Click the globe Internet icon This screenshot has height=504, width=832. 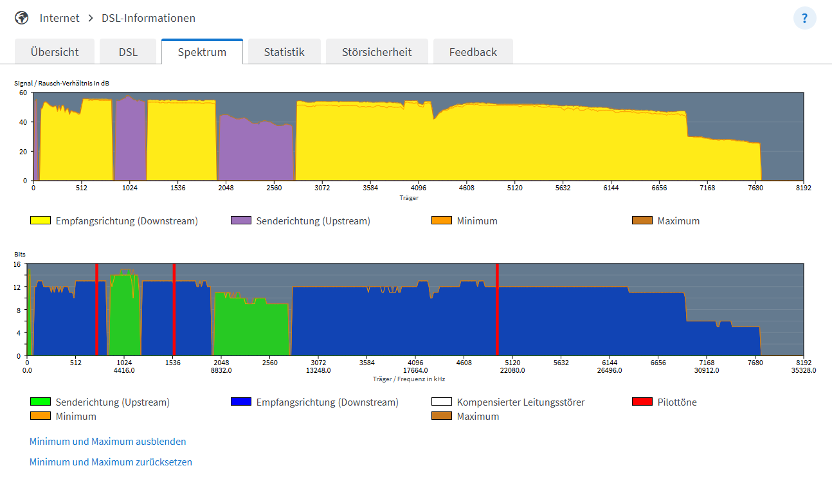tap(22, 18)
